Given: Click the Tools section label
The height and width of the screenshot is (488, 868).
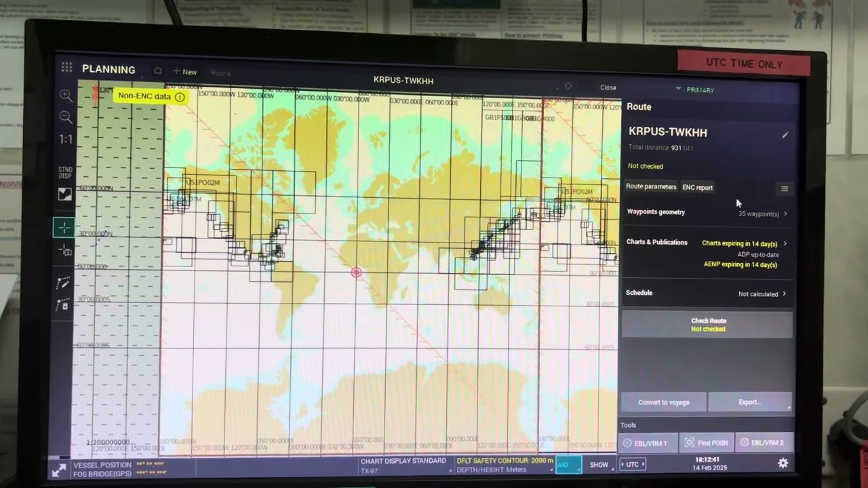Looking at the screenshot, I should click(628, 425).
